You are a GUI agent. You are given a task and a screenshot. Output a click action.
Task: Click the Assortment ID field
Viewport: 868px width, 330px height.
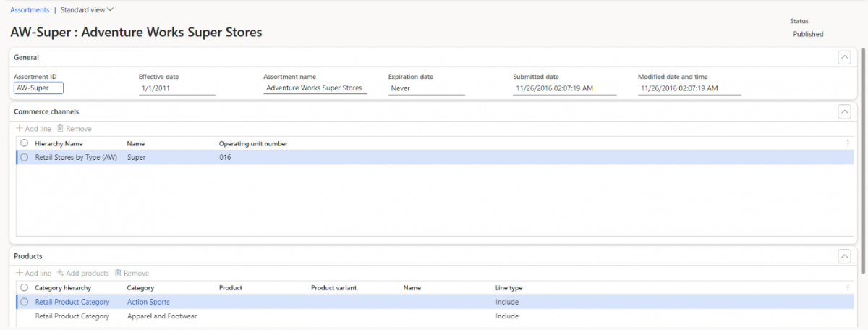click(x=38, y=88)
